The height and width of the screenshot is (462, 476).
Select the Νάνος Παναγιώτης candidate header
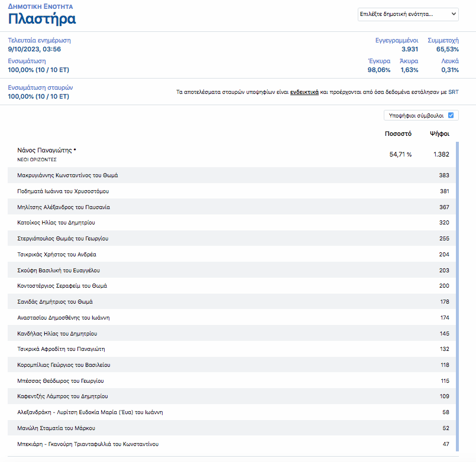click(x=47, y=151)
